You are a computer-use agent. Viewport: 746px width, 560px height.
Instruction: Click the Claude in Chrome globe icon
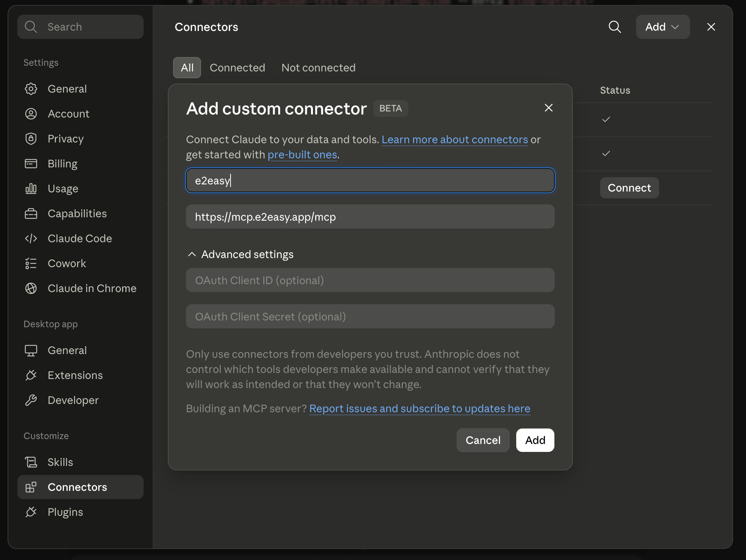(31, 288)
